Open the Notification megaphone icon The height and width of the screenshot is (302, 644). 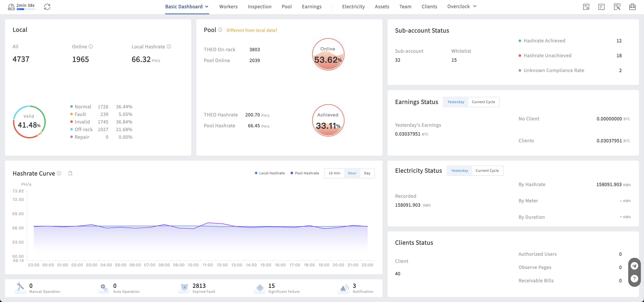point(344,288)
